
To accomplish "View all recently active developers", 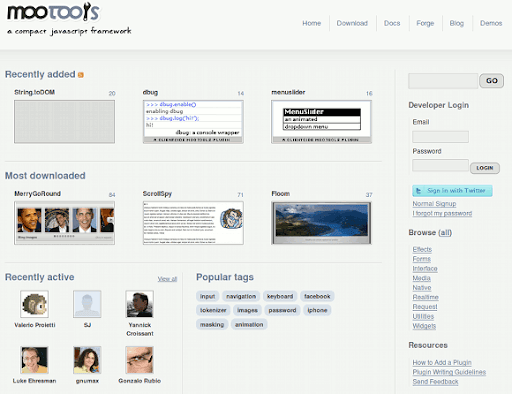I will coord(167,279).
